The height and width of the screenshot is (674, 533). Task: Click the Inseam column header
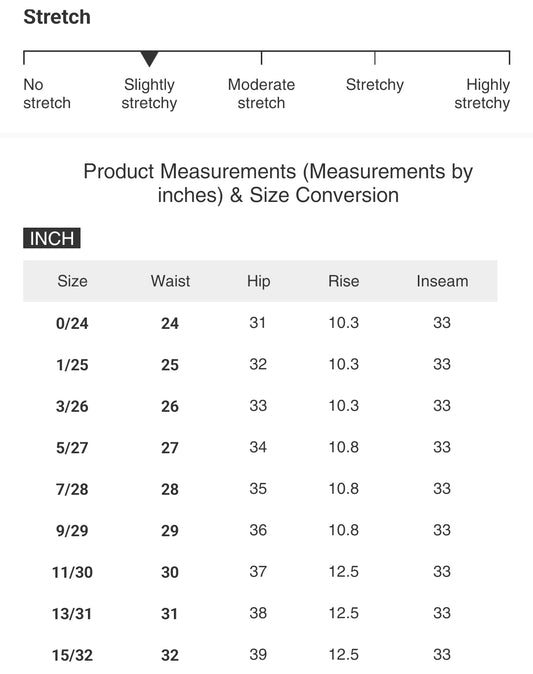coord(442,281)
